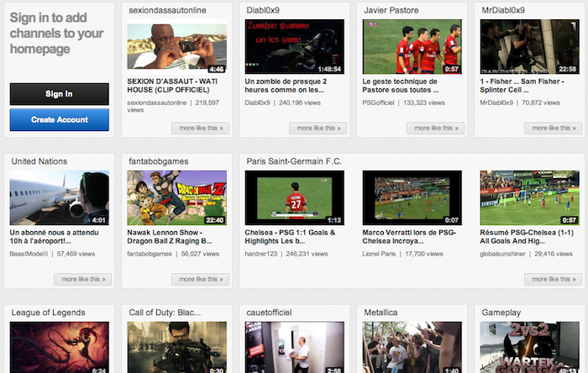Open the Dragon Ball Z thumbnail
588x373 pixels.
pyautogui.click(x=177, y=197)
